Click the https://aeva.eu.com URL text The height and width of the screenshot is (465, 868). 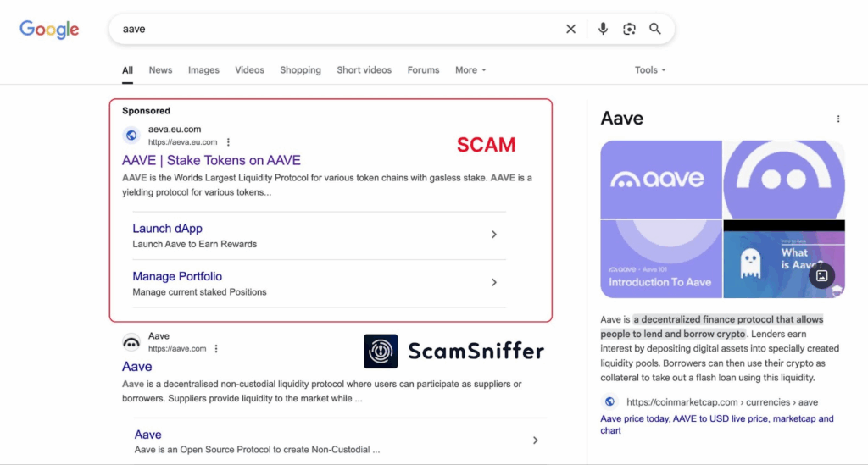point(183,142)
